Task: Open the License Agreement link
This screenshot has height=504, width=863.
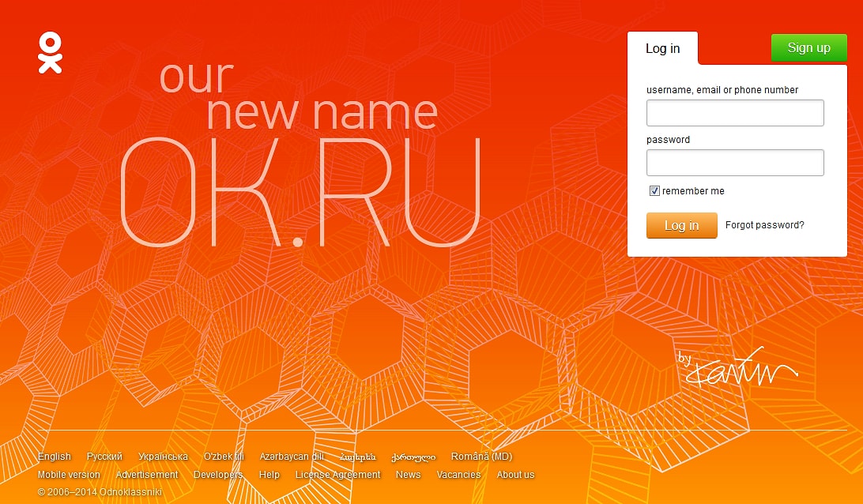Action: [337, 475]
